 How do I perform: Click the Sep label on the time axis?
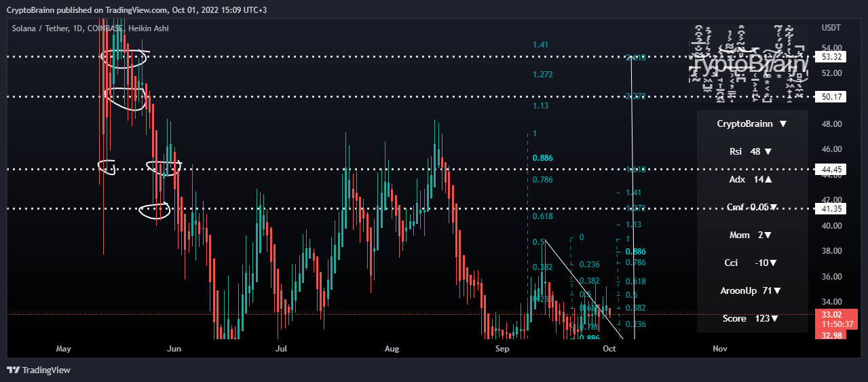coord(502,349)
